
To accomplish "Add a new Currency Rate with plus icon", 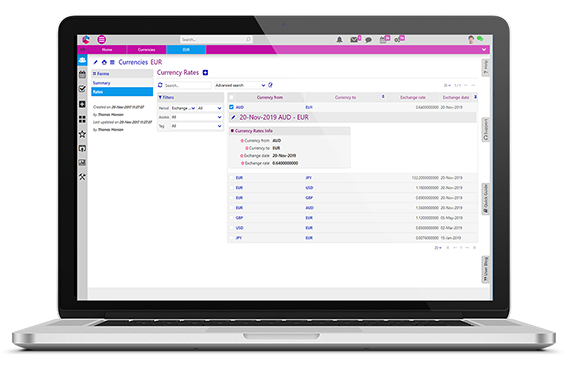I will [205, 73].
